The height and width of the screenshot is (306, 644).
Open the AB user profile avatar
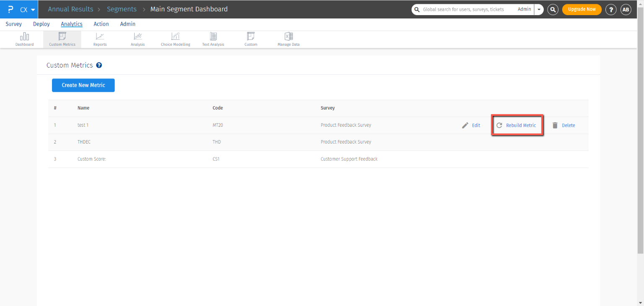(x=626, y=9)
